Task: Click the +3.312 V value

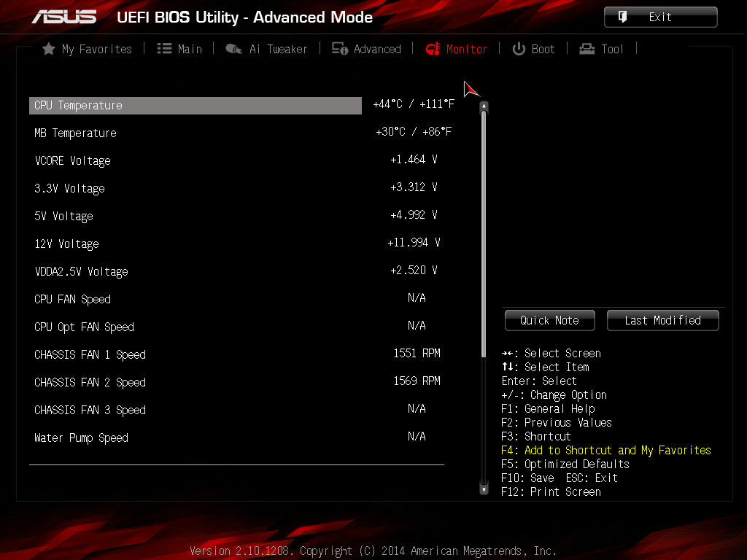Action: point(414,187)
